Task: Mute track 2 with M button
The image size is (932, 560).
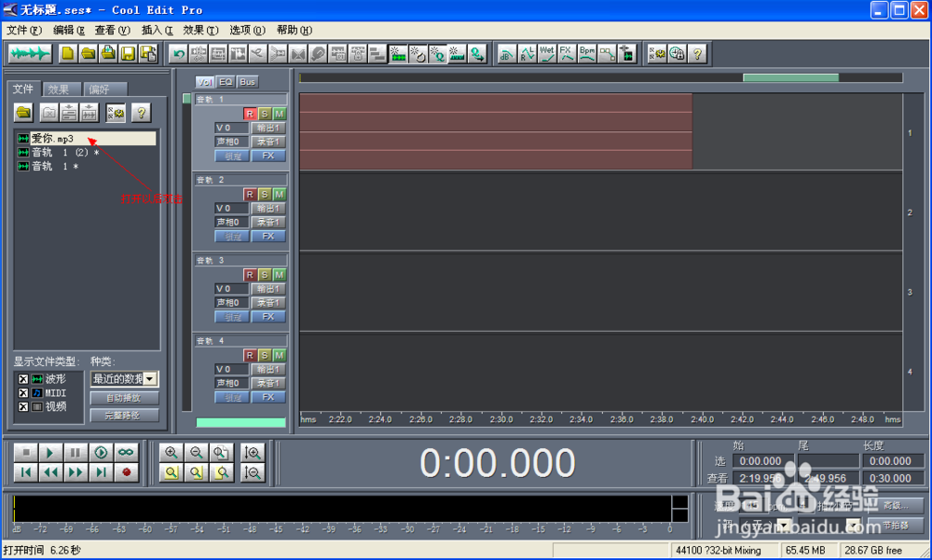Action: tap(279, 195)
